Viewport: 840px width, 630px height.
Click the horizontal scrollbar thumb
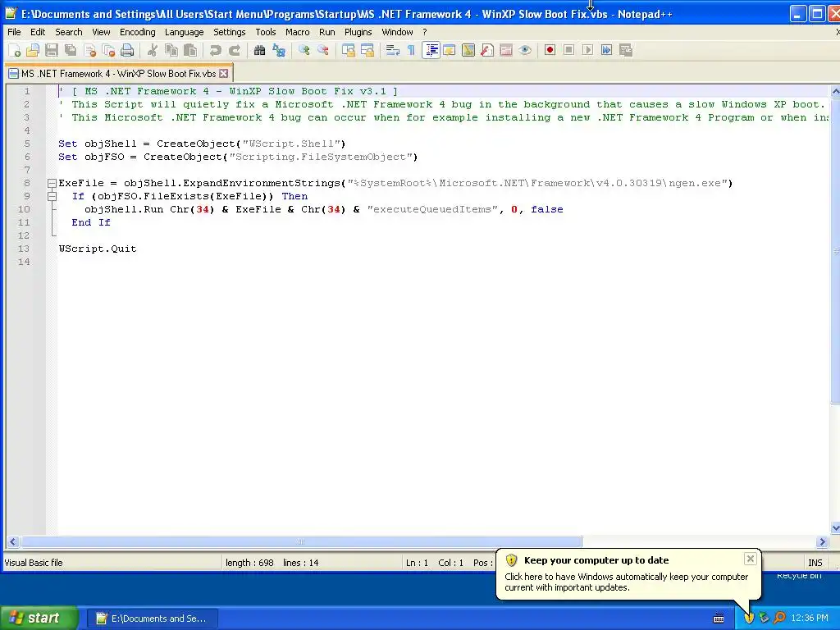(301, 541)
